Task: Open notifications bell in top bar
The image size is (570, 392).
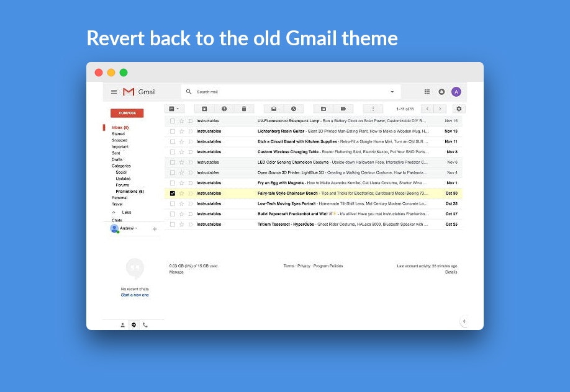Action: [x=441, y=91]
